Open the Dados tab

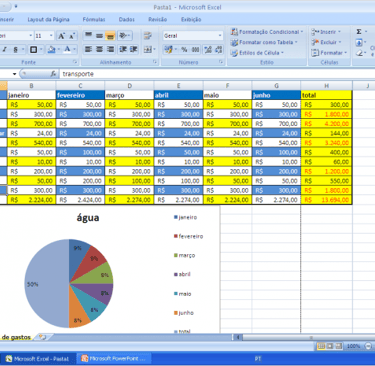point(127,20)
